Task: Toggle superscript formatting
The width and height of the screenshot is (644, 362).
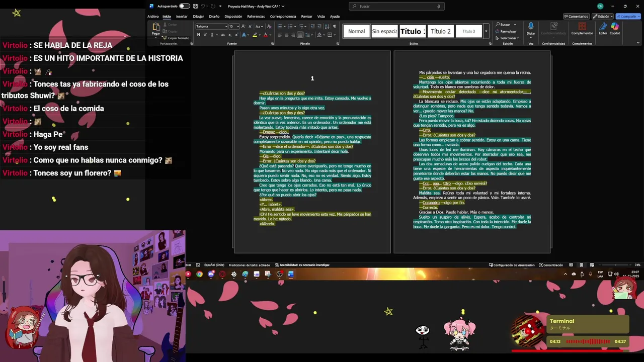Action: (236, 35)
